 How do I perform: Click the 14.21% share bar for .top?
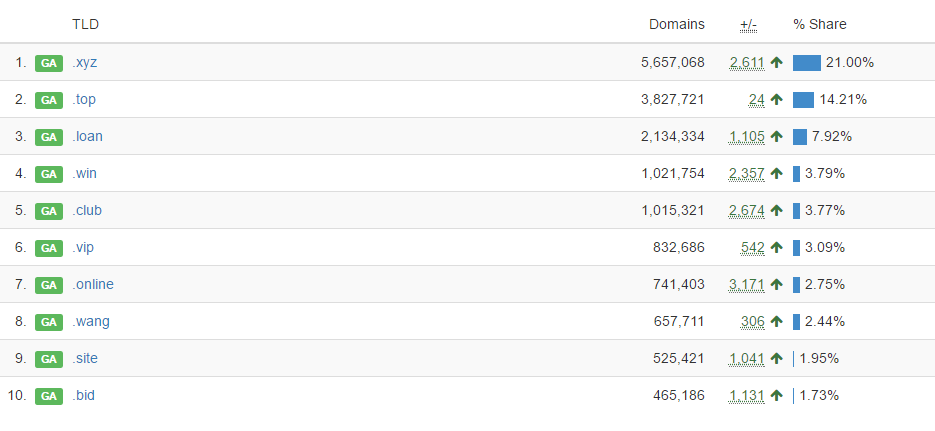[x=803, y=100]
